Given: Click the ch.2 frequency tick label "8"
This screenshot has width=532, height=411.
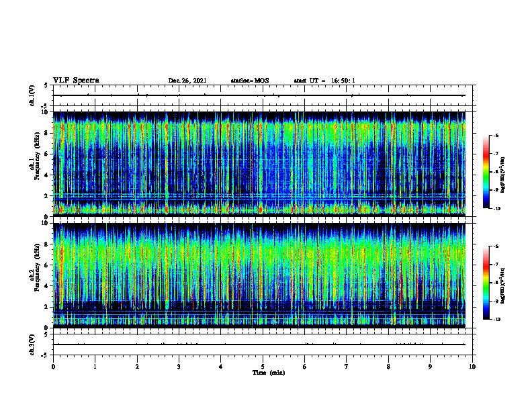Looking at the screenshot, I should point(46,244).
